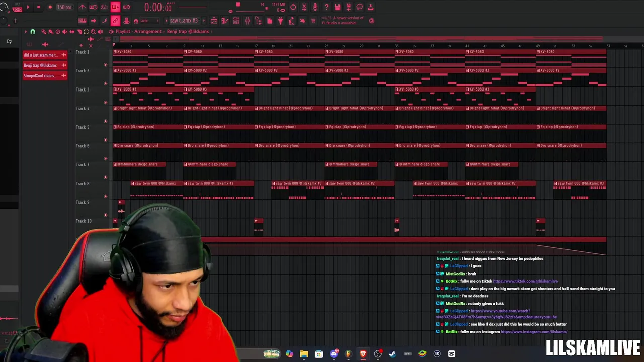Image resolution: width=644 pixels, height=362 pixels.
Task: Select the playlist Draw pencil tool
Action: 44,32
